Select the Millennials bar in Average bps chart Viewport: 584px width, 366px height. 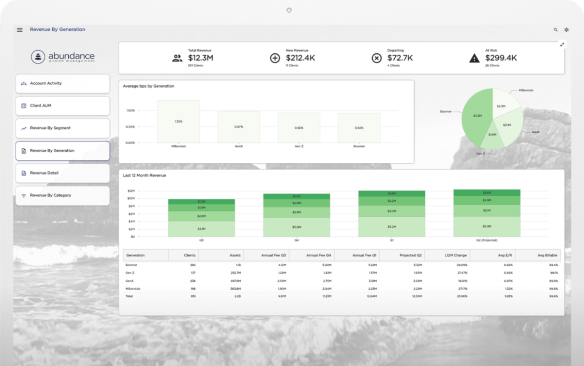coord(178,121)
